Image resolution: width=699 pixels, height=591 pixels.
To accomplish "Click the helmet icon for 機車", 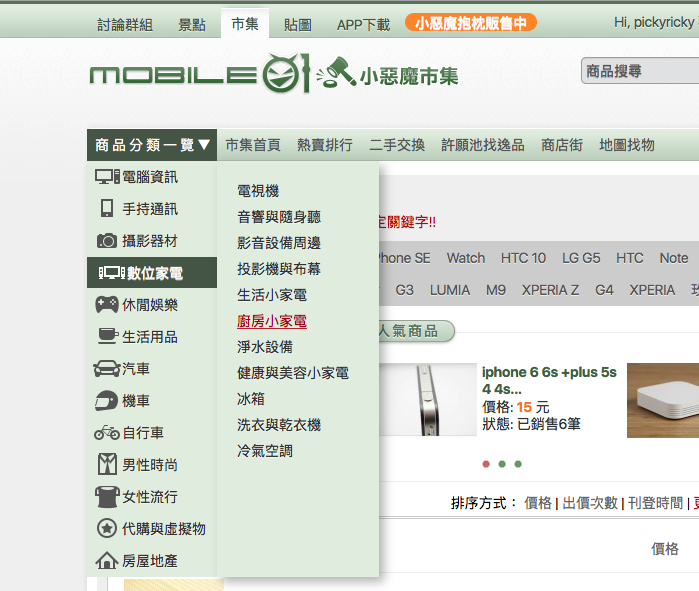I will pos(106,401).
